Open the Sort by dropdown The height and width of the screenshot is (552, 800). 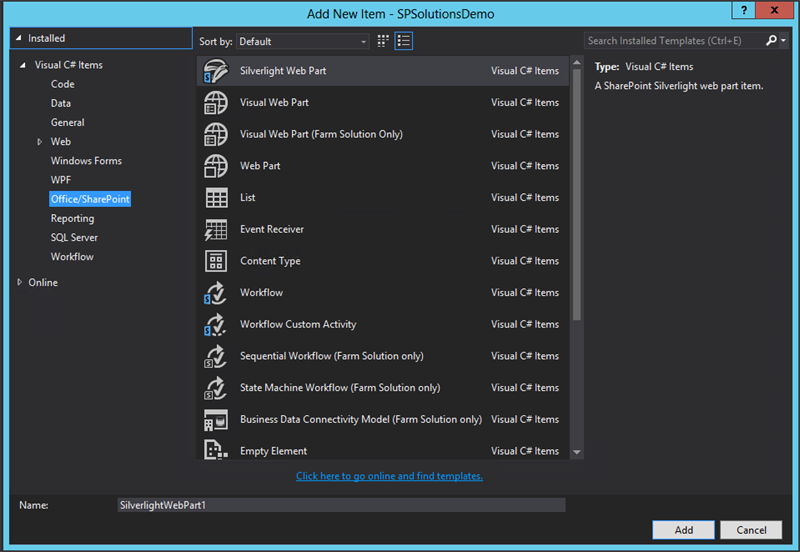[x=303, y=42]
